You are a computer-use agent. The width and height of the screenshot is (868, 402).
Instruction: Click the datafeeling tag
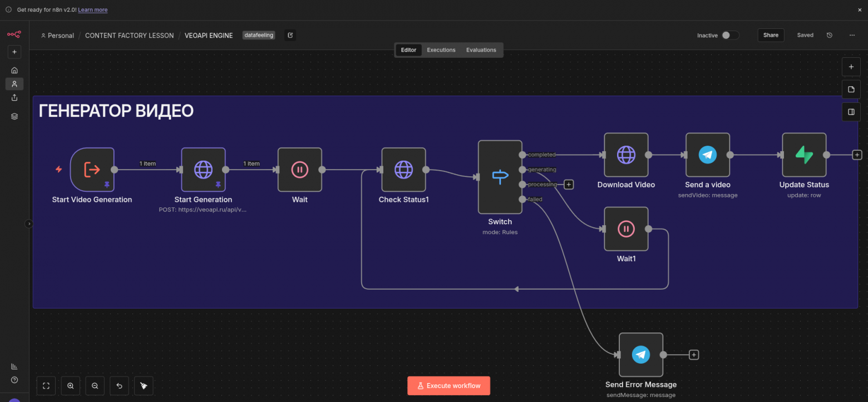(259, 35)
